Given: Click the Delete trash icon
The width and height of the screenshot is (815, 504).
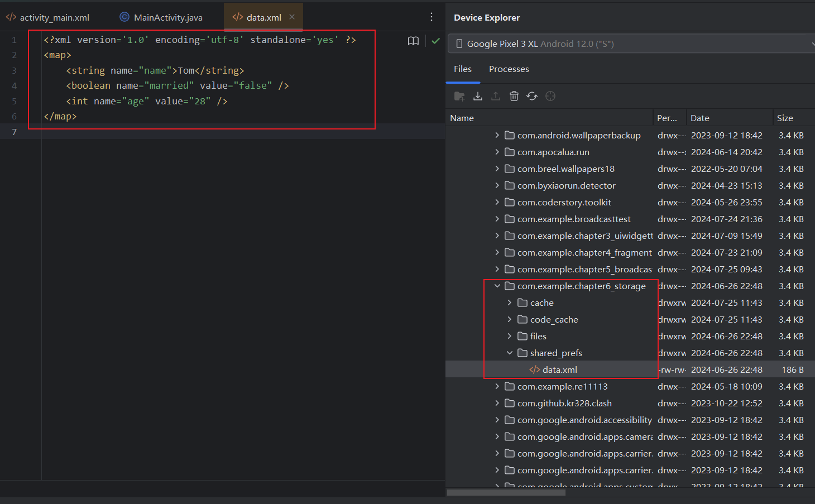Looking at the screenshot, I should click(x=514, y=97).
